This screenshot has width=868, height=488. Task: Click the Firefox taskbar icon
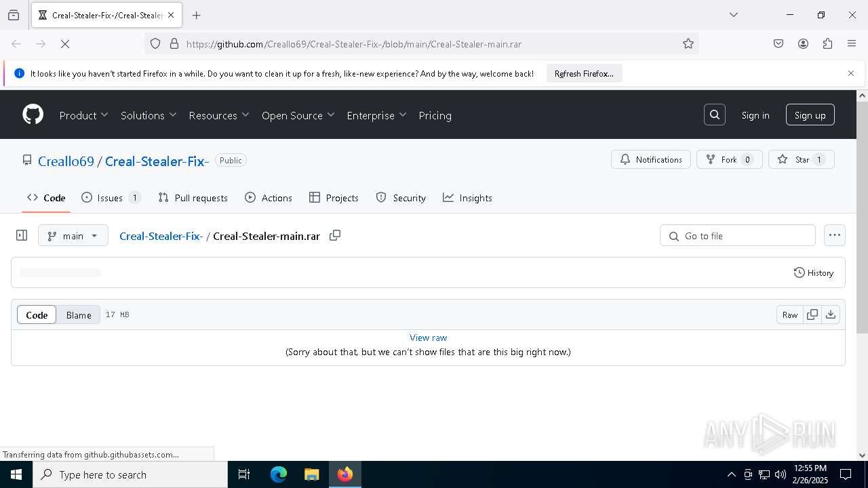tap(344, 474)
